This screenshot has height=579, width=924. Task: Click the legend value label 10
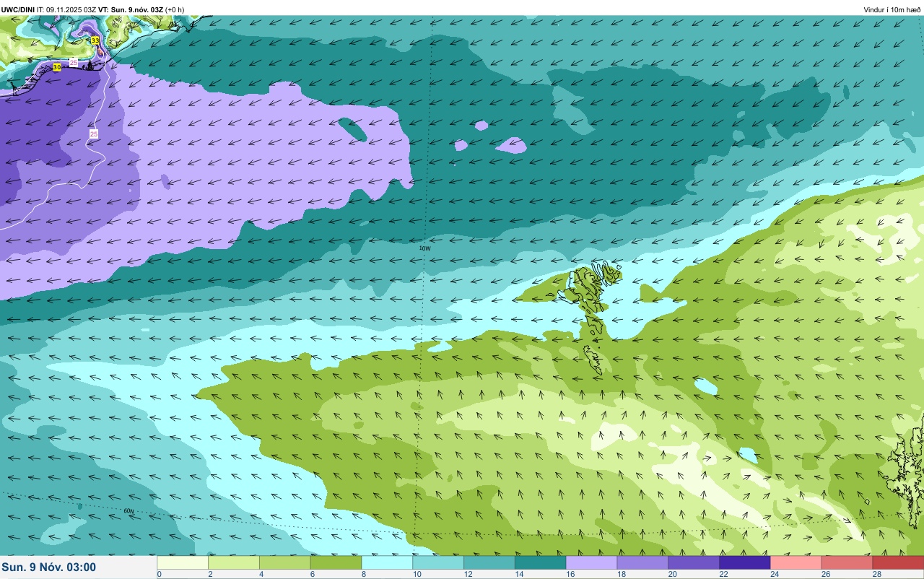tap(417, 574)
